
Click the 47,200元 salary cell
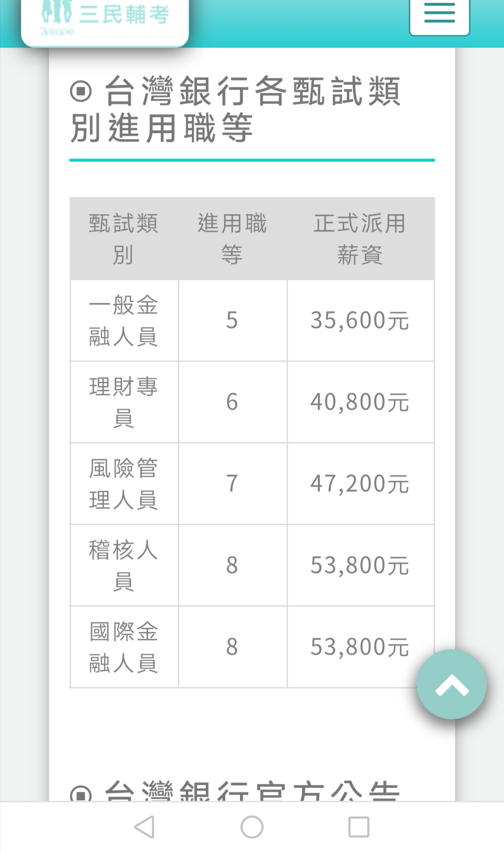coord(360,483)
